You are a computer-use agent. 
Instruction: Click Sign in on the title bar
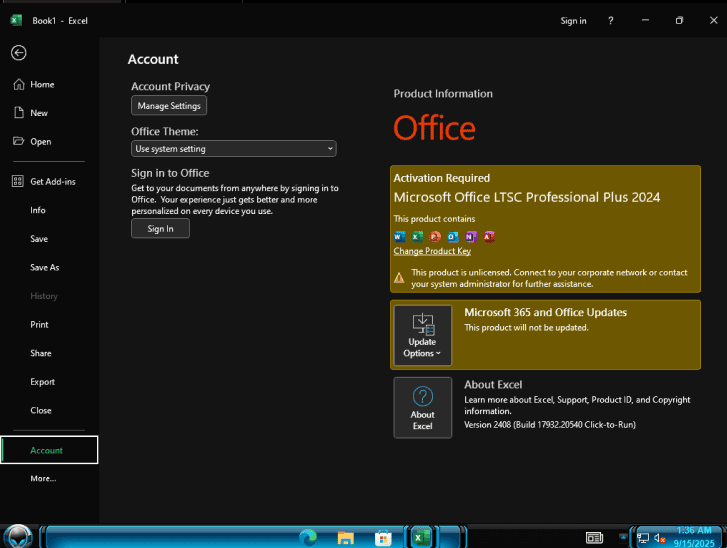coord(573,21)
